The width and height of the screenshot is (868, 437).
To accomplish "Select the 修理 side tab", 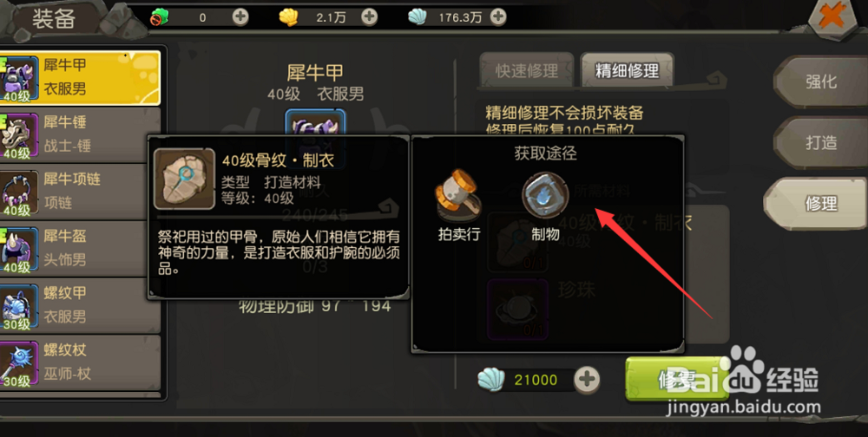I will click(817, 204).
